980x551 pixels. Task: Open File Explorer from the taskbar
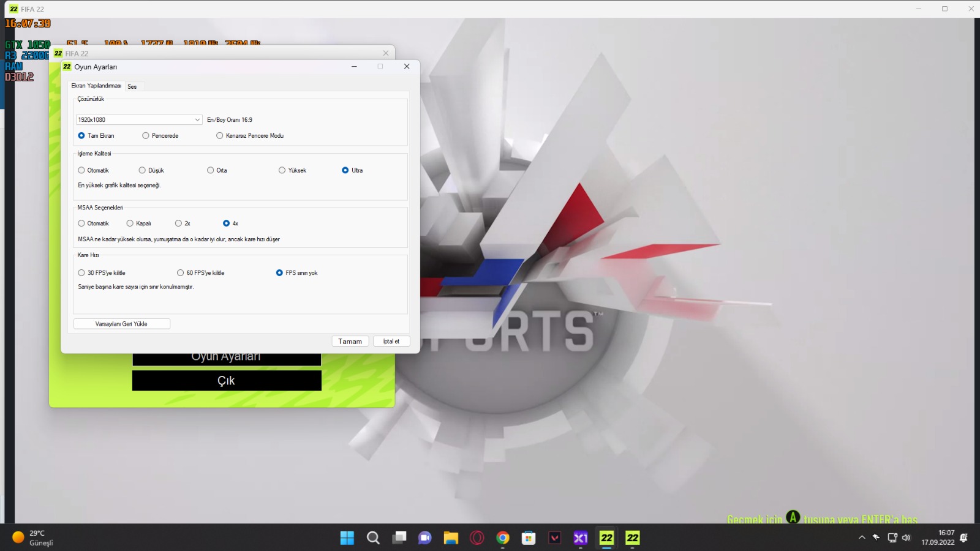pos(451,538)
